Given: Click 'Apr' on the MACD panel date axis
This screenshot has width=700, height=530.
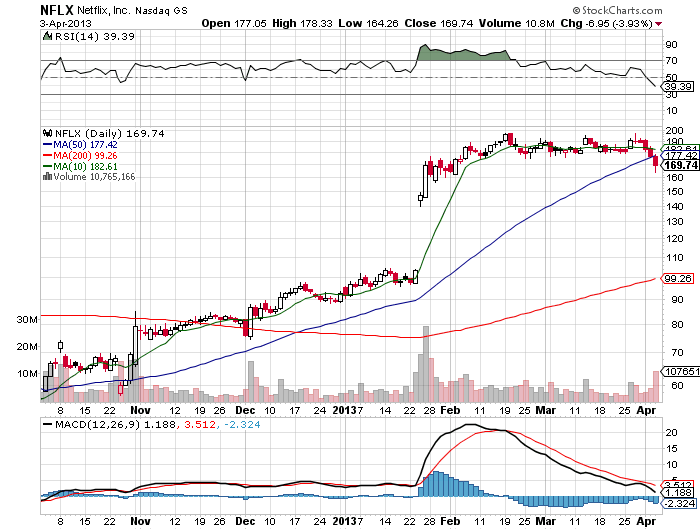Looking at the screenshot, I should (x=646, y=521).
